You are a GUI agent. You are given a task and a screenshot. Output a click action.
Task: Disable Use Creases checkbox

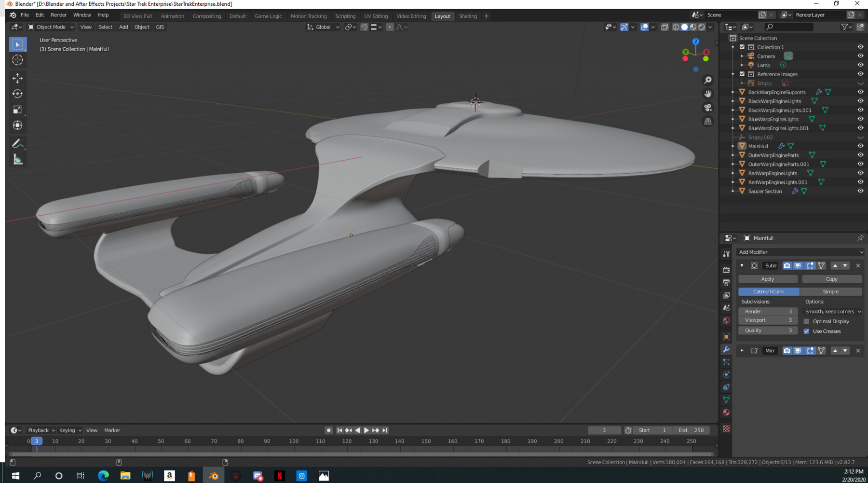point(807,331)
